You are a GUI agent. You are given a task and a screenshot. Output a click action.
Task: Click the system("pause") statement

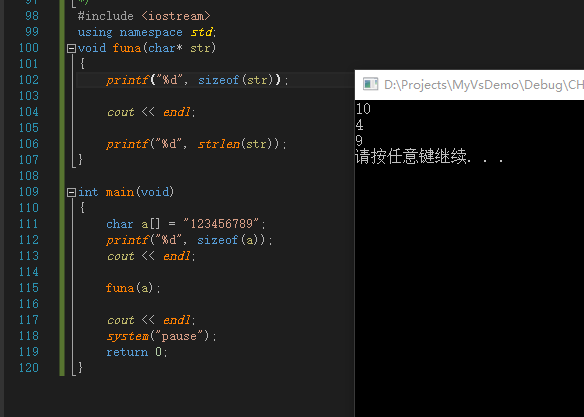(161, 337)
